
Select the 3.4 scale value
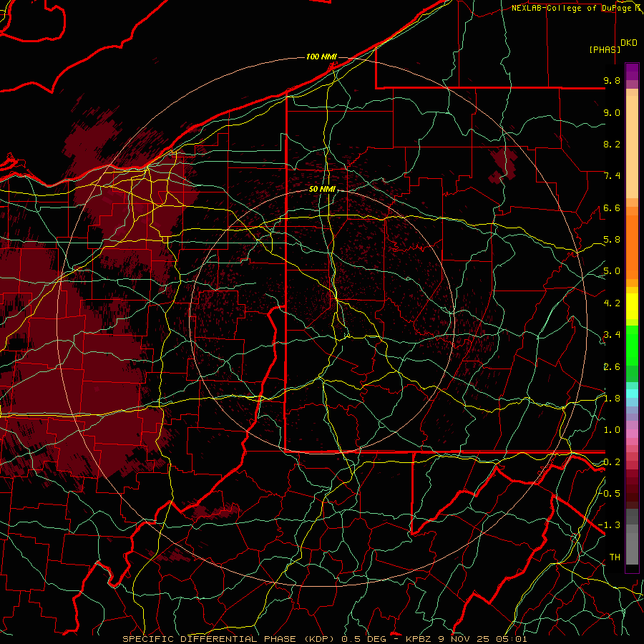click(612, 335)
